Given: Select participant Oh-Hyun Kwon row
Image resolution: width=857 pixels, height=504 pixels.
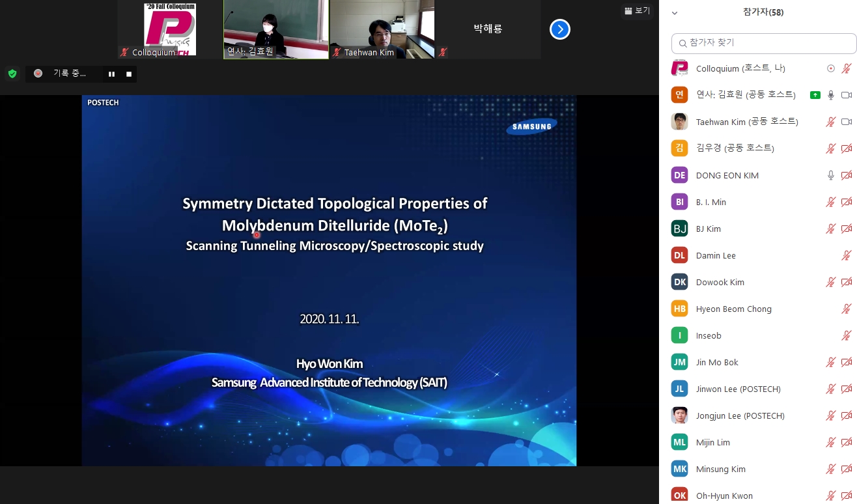Looking at the screenshot, I should click(x=759, y=495).
